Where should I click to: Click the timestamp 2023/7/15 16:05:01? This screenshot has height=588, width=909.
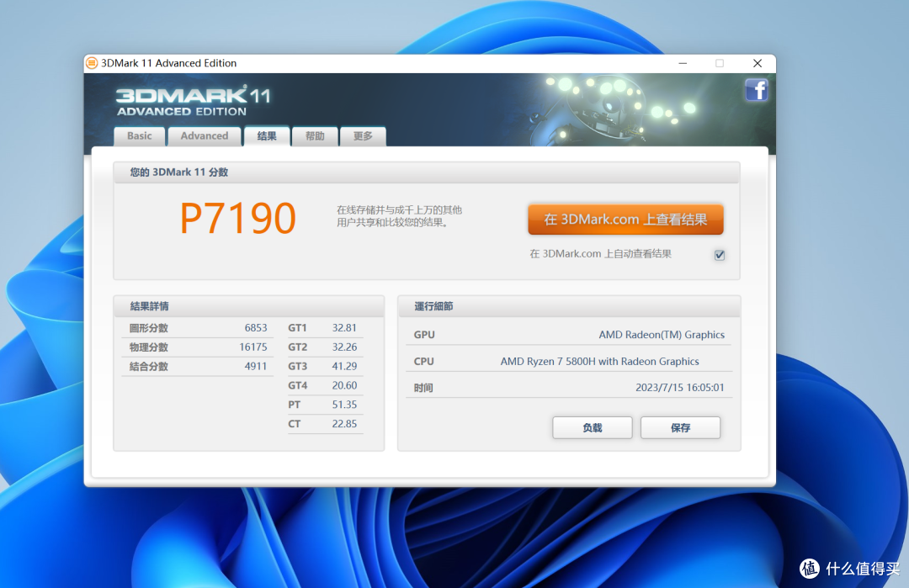680,388
